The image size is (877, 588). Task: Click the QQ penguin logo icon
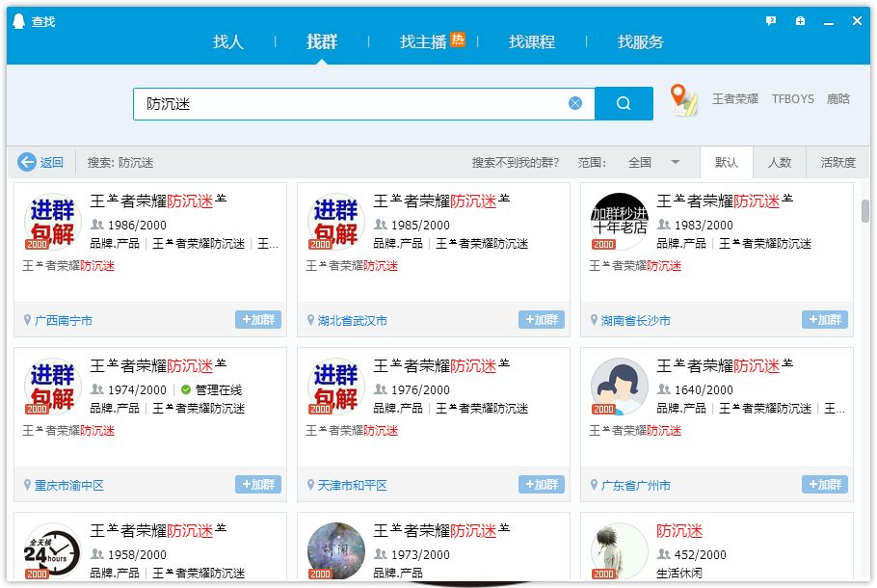(x=18, y=21)
